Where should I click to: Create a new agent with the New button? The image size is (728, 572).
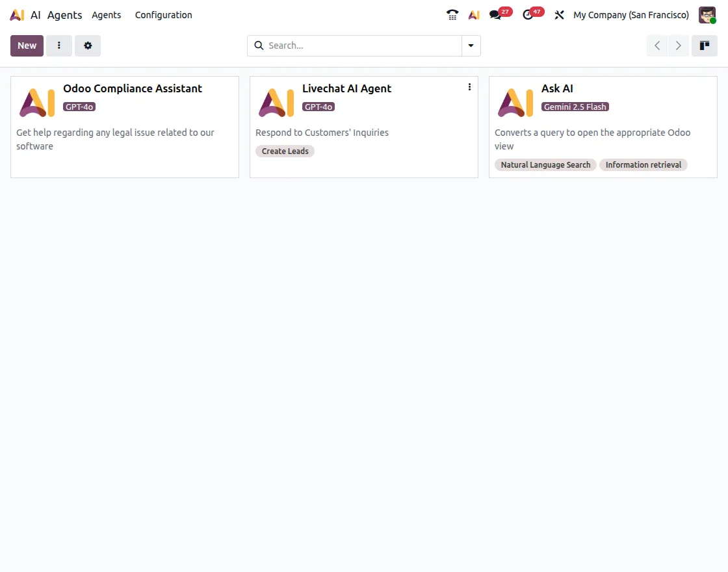26,45
